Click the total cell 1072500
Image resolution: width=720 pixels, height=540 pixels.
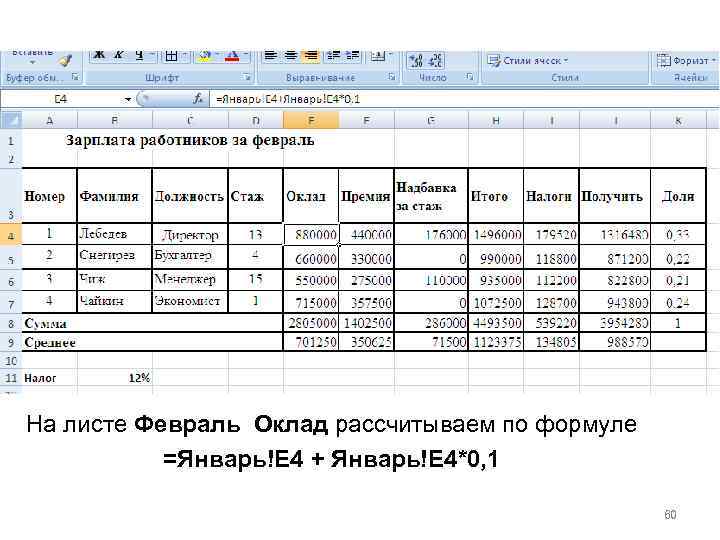coord(496,303)
